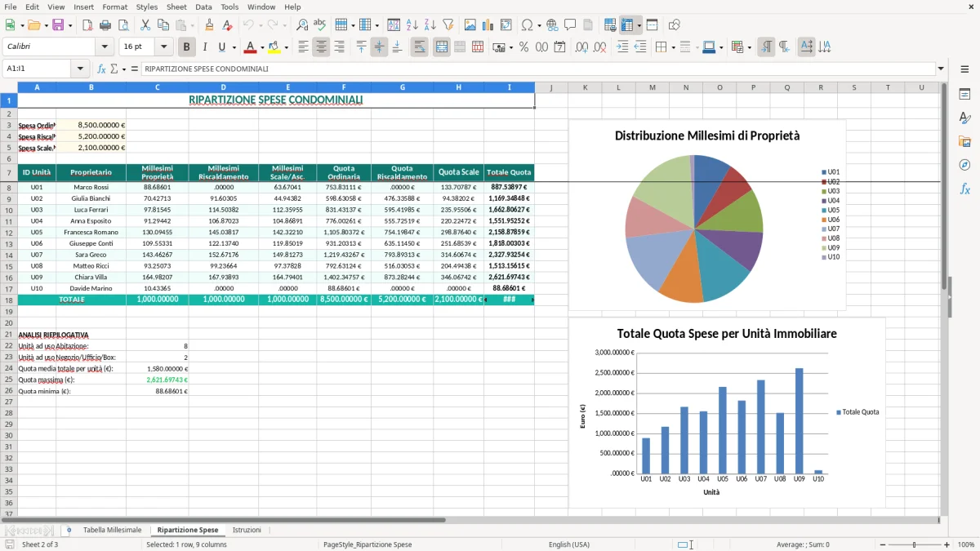
Task: Insert Comment icon
Action: coord(570,25)
